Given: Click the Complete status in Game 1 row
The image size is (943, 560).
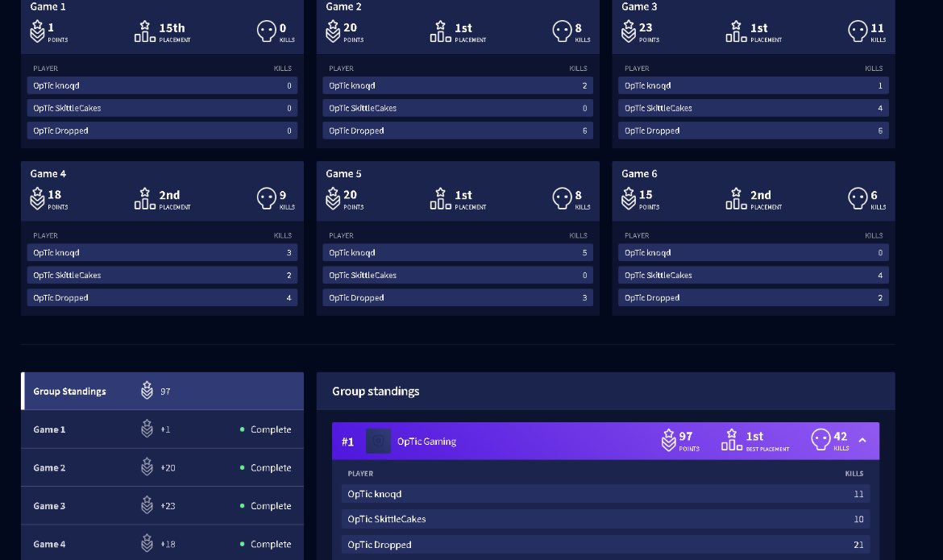Looking at the screenshot, I should pyautogui.click(x=265, y=429).
